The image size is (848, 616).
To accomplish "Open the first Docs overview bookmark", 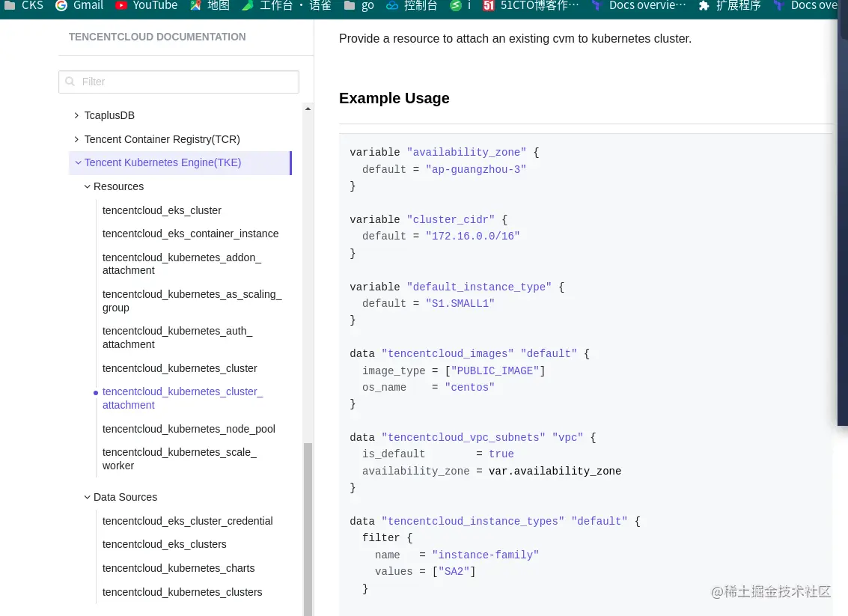I will 638,5.
